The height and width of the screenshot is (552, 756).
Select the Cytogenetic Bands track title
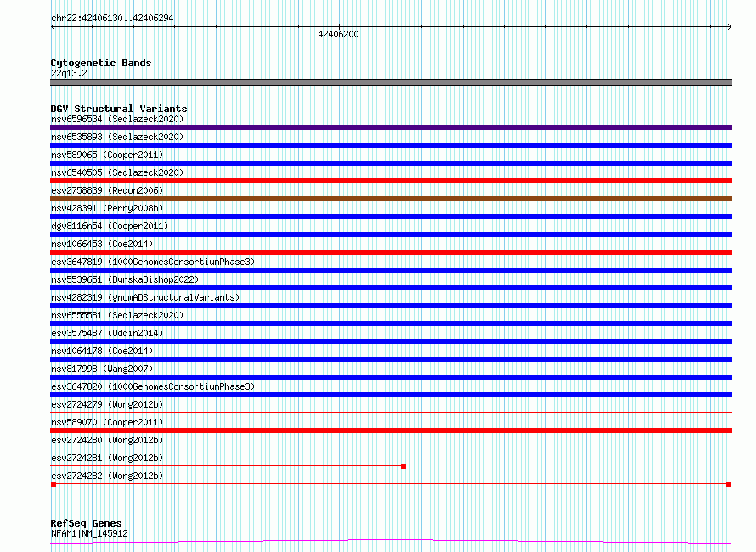tap(101, 63)
